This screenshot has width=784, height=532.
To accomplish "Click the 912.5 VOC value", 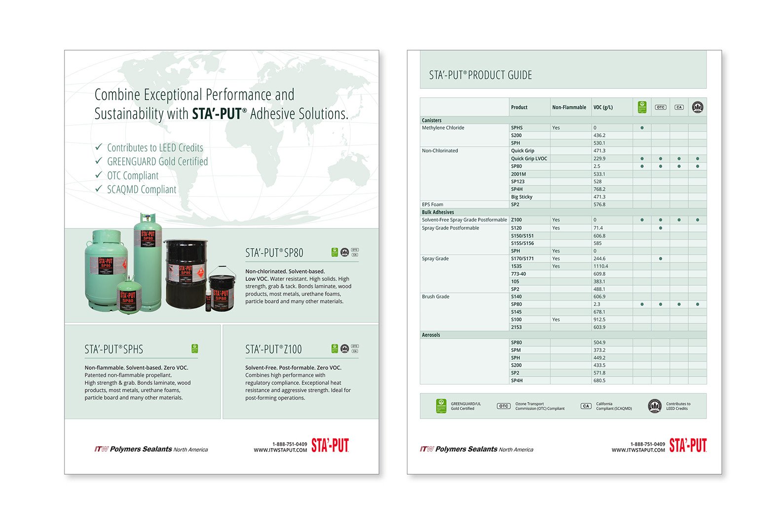I will [599, 319].
